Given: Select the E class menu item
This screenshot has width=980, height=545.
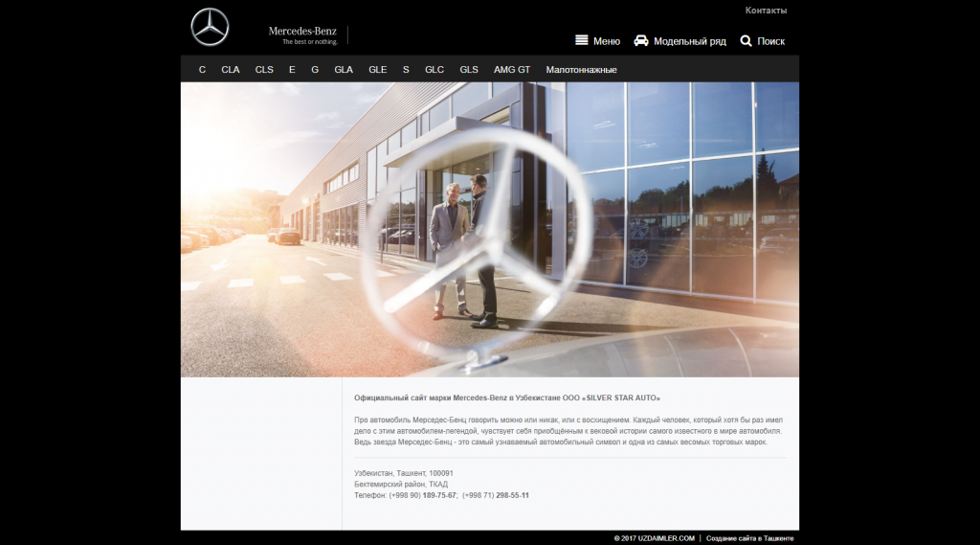Looking at the screenshot, I should coord(292,70).
